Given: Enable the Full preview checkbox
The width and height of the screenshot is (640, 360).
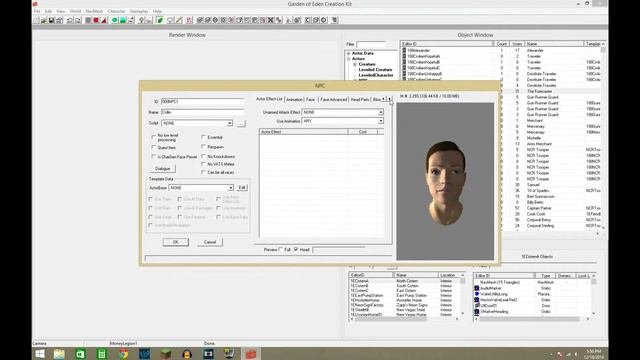Looking at the screenshot, I should coord(281,249).
